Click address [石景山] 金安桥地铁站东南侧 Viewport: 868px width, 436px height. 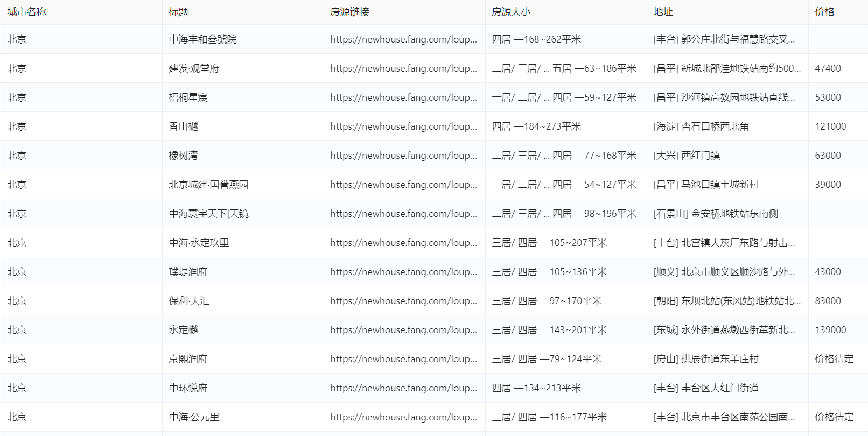716,214
